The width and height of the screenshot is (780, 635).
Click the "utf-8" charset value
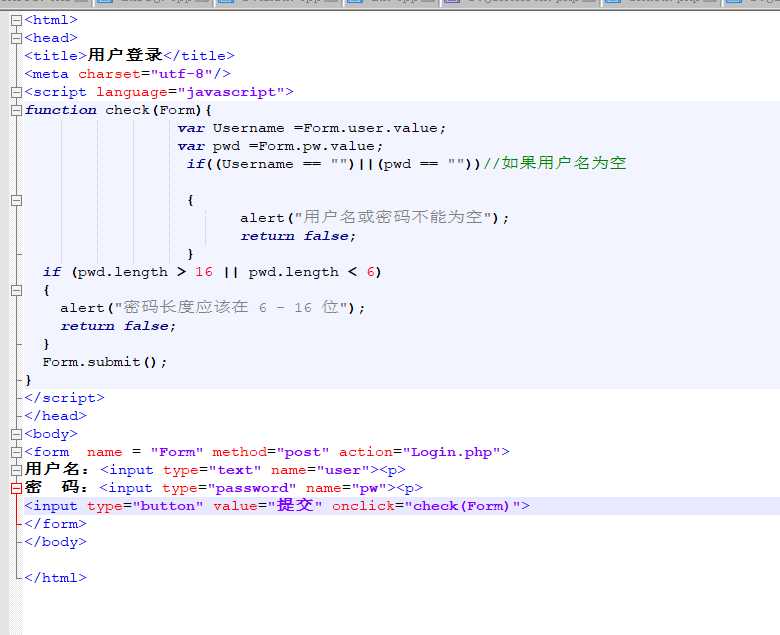coord(182,74)
